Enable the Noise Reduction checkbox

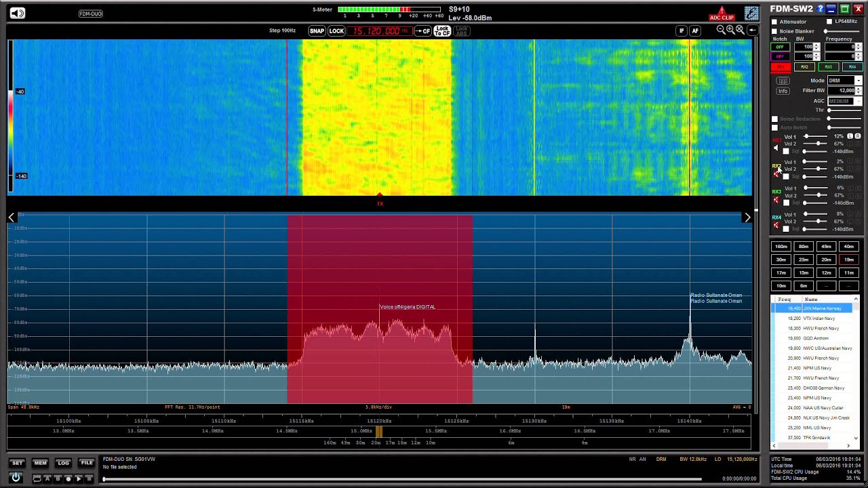point(774,119)
